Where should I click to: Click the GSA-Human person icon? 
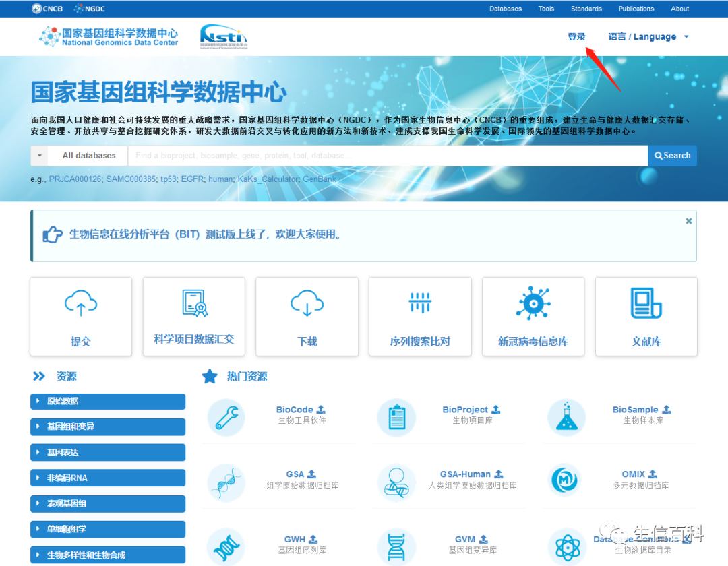coord(396,482)
